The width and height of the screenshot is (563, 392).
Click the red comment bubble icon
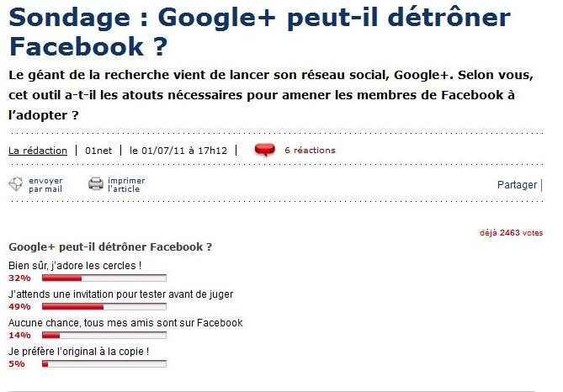(x=264, y=150)
